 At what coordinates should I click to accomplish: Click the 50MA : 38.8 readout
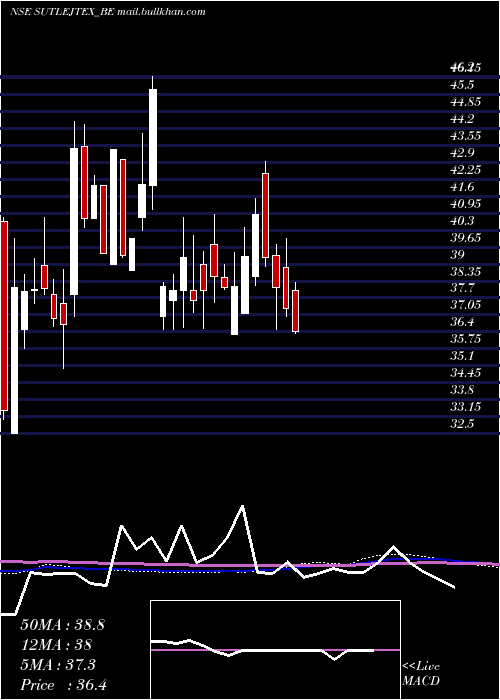[x=62, y=625]
